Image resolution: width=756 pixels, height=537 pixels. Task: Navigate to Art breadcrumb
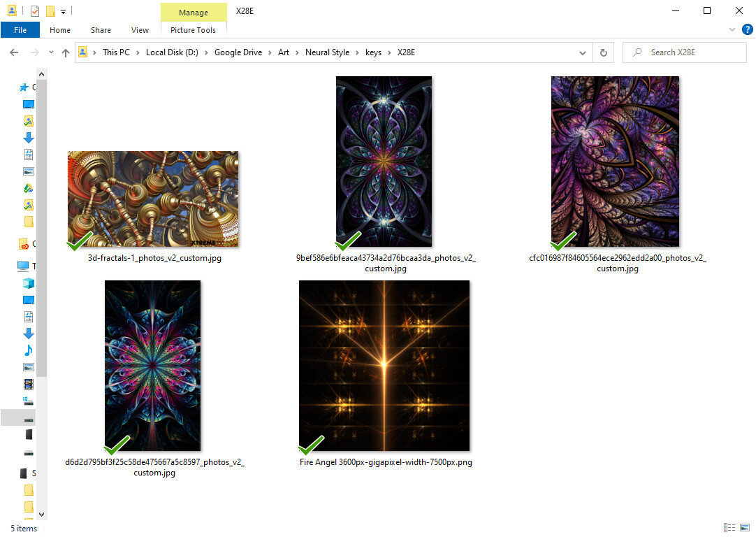[x=284, y=52]
